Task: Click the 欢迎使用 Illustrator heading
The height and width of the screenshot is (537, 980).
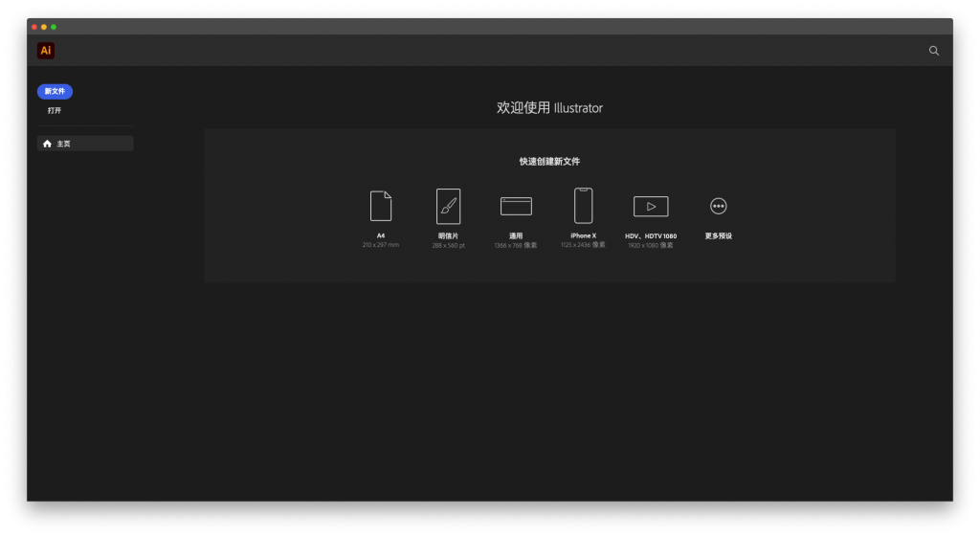Action: (x=549, y=107)
